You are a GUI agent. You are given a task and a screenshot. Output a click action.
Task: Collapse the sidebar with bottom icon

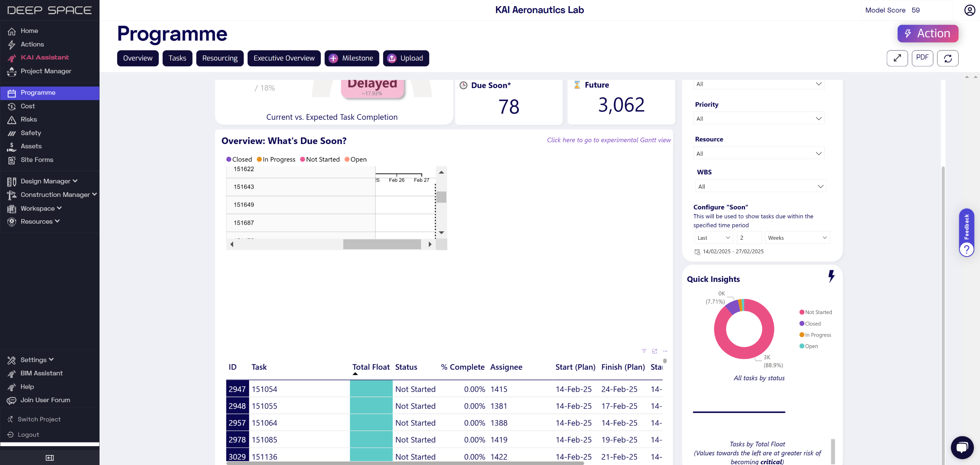click(50, 457)
